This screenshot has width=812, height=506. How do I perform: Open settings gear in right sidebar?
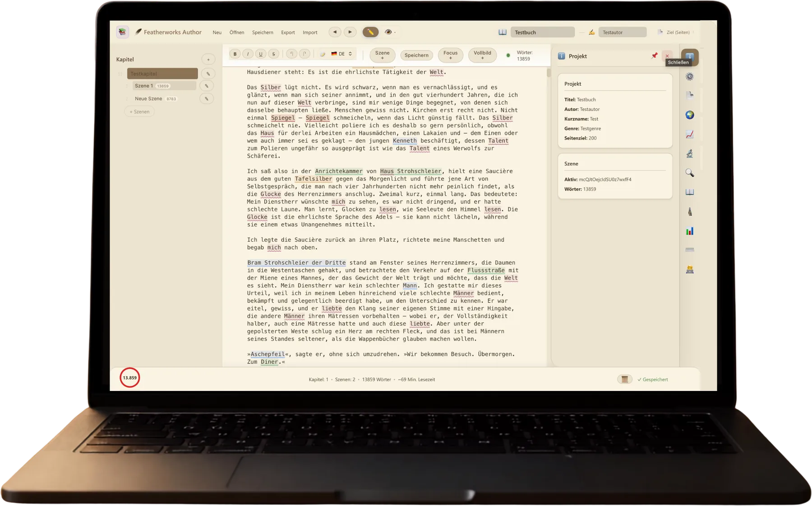point(690,77)
